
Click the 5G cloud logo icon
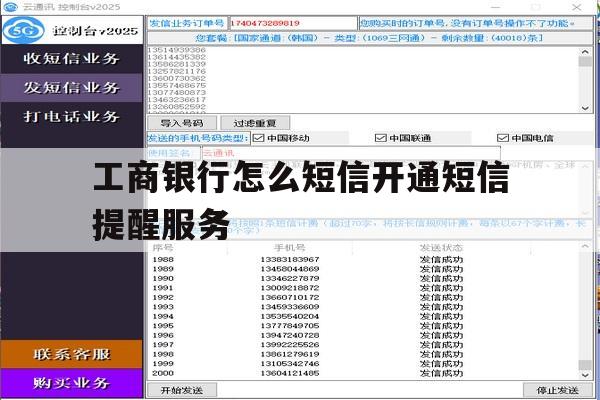24,30
